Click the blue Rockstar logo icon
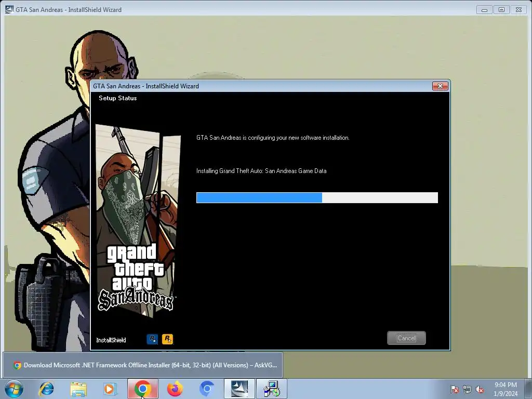532x399 pixels. point(152,339)
